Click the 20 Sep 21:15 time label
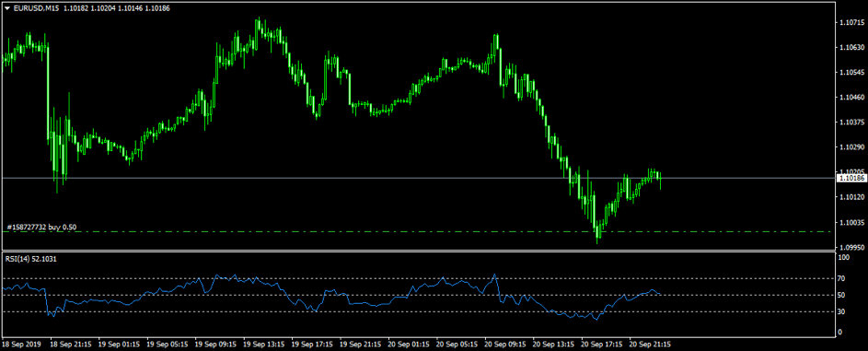868x351 pixels. [650, 344]
